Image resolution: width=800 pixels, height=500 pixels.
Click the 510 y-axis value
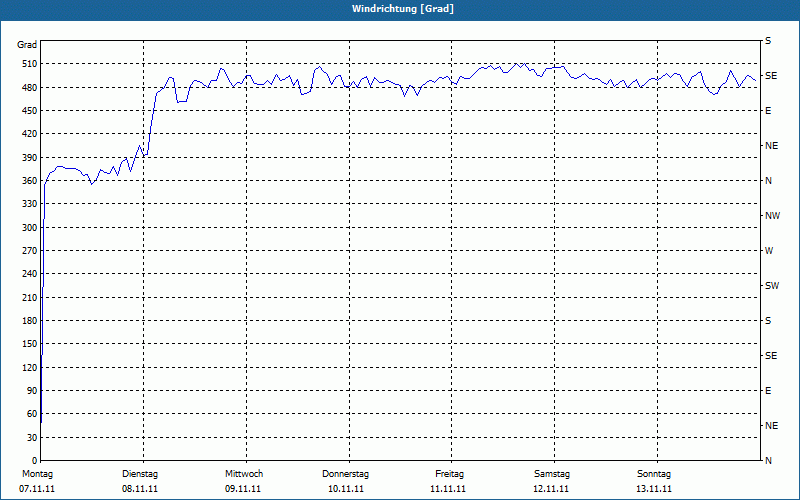[x=30, y=64]
